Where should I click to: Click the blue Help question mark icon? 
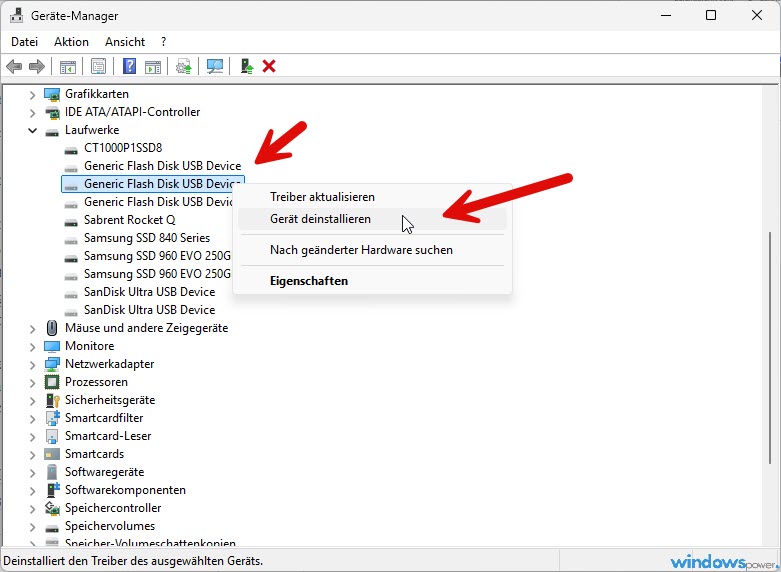tap(130, 66)
